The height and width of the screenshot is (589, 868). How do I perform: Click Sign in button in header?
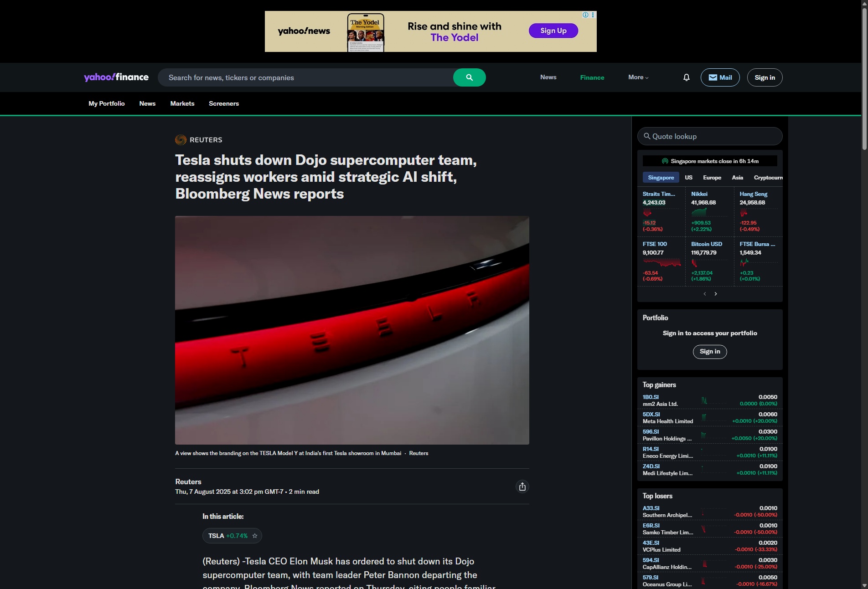pos(765,77)
